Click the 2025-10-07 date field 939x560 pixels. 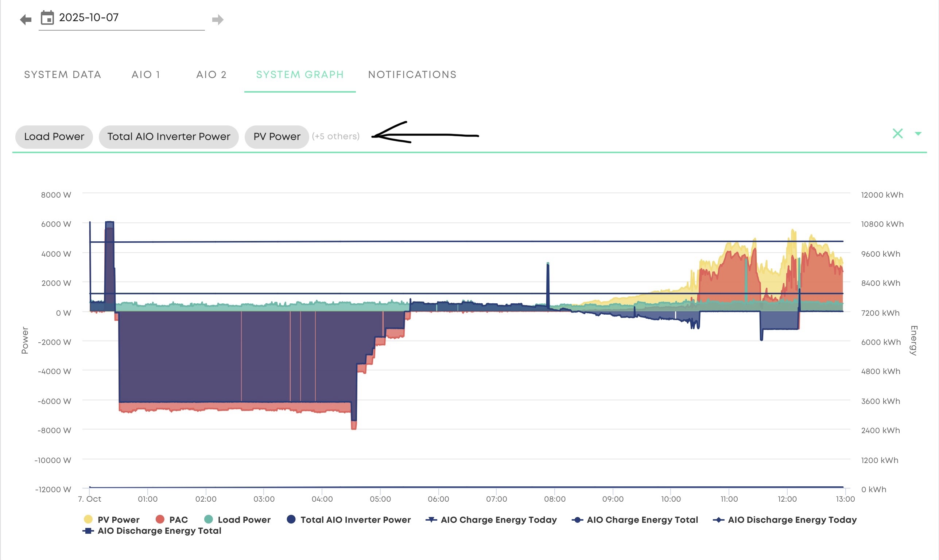[x=121, y=18]
